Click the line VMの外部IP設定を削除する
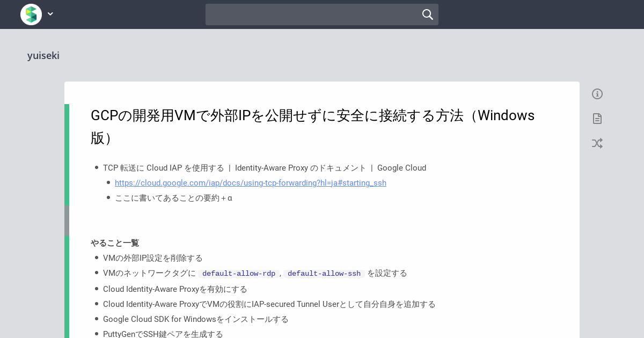 tap(153, 258)
